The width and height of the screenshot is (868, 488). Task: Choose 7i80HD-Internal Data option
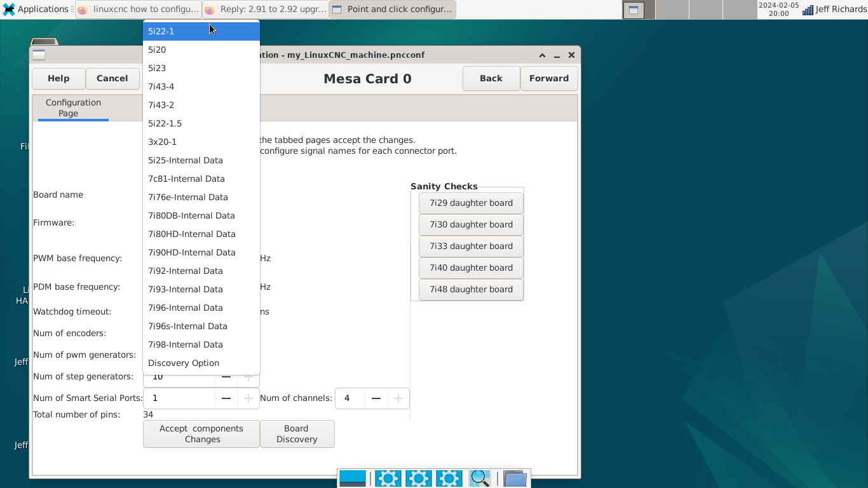pos(201,234)
